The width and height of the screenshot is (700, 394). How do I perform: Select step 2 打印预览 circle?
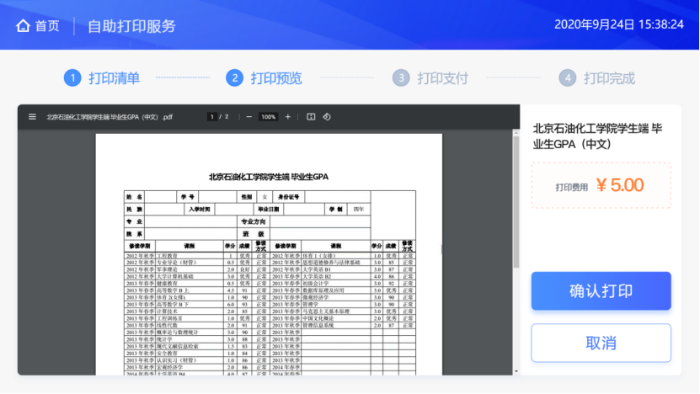(x=234, y=78)
